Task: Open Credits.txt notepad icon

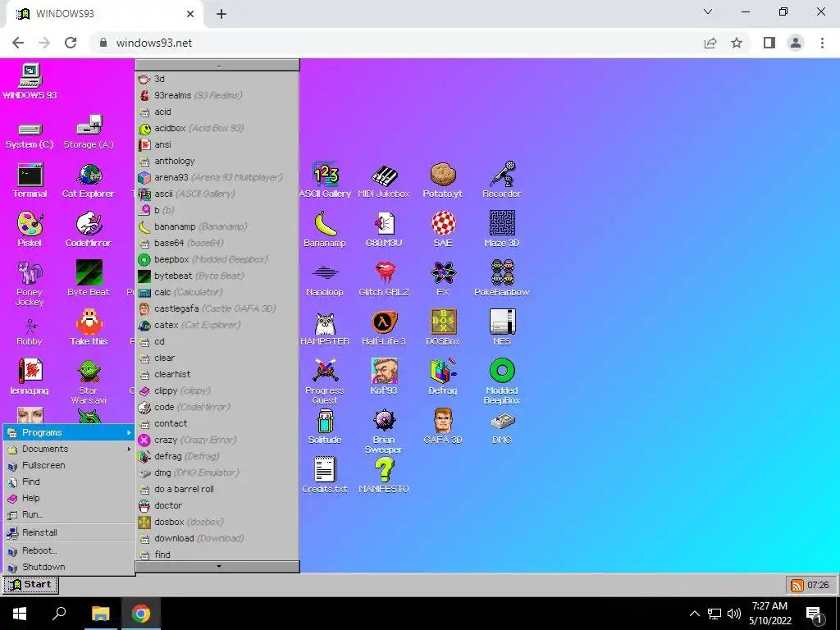Action: click(325, 476)
